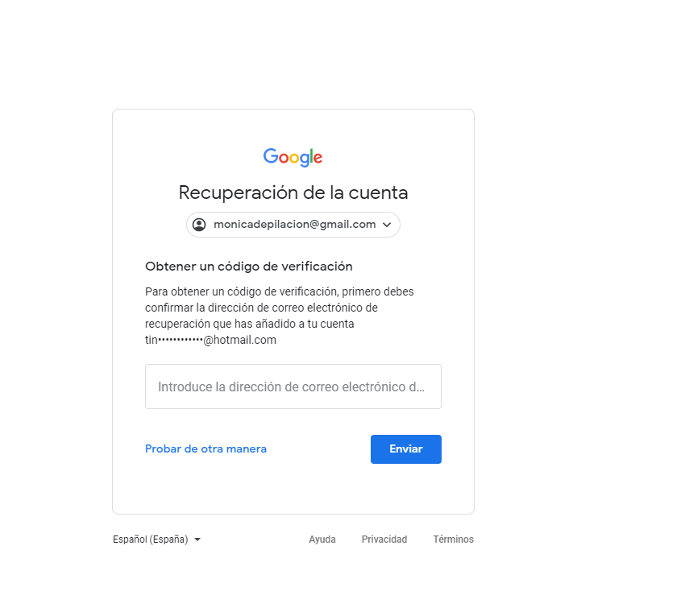The image size is (685, 616).
Task: Click the blue G of the Google logo
Action: pos(271,155)
